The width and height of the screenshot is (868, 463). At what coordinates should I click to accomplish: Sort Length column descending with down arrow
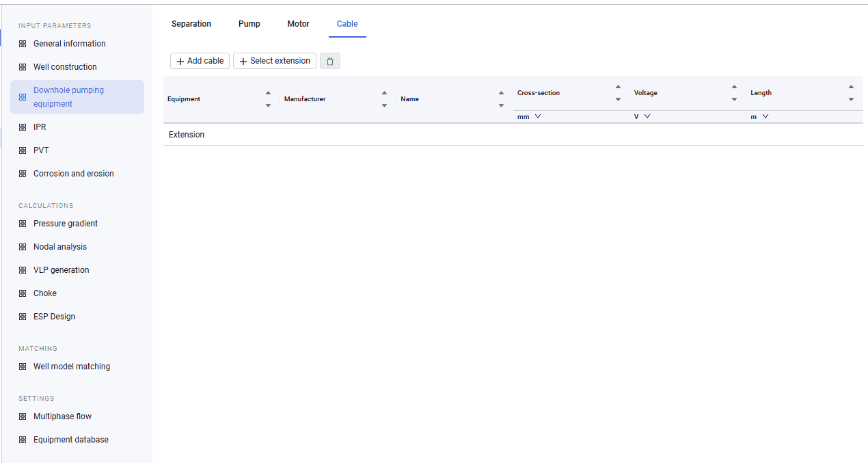coord(851,99)
